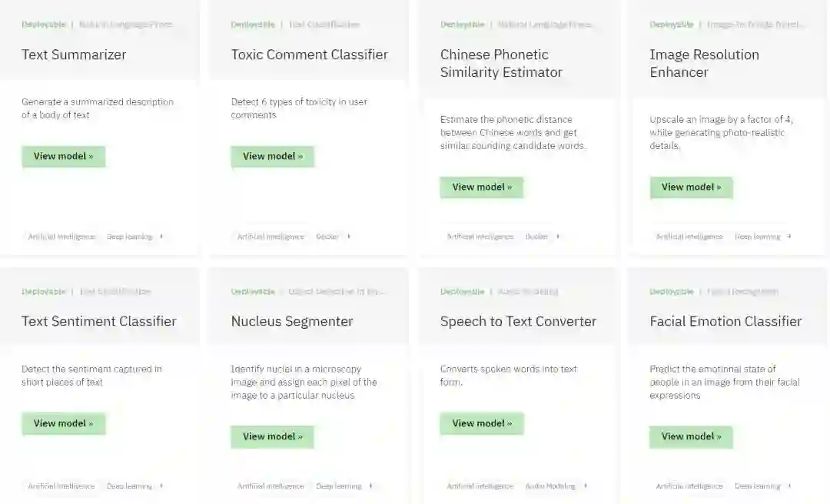Image resolution: width=830 pixels, height=504 pixels.
Task: Reveal more tags for Facial Emotion Classifier
Action: (x=789, y=486)
